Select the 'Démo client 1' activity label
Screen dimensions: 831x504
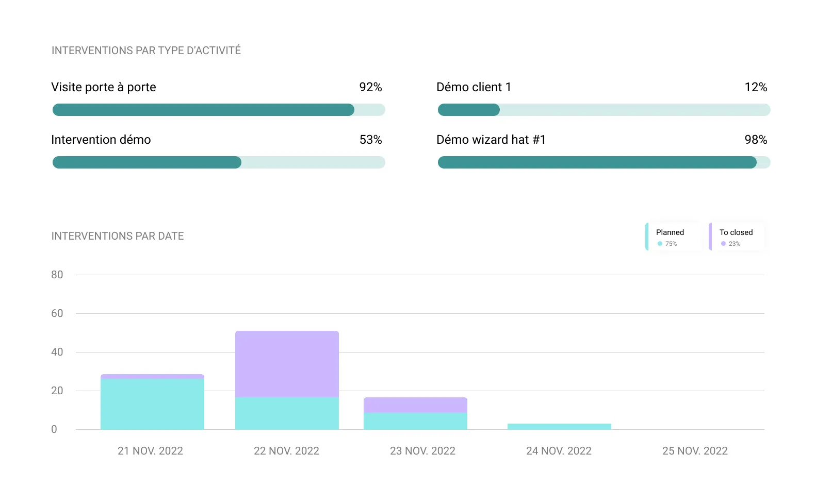point(474,87)
